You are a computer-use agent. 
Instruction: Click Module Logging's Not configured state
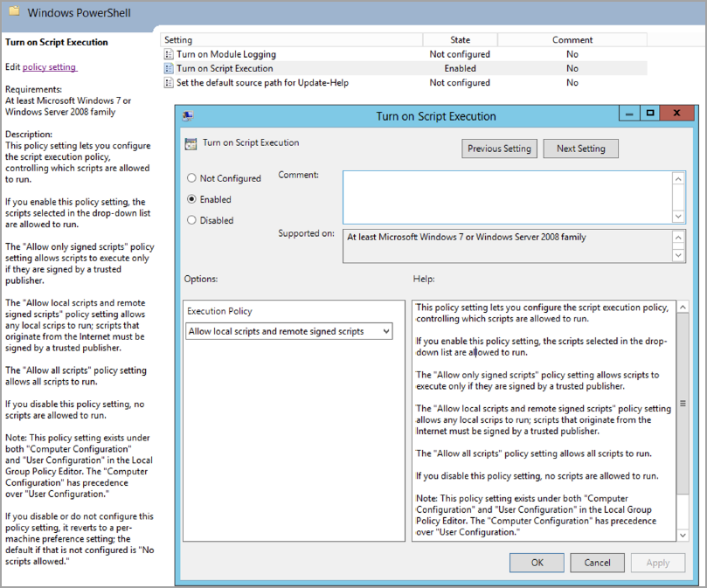tap(460, 54)
